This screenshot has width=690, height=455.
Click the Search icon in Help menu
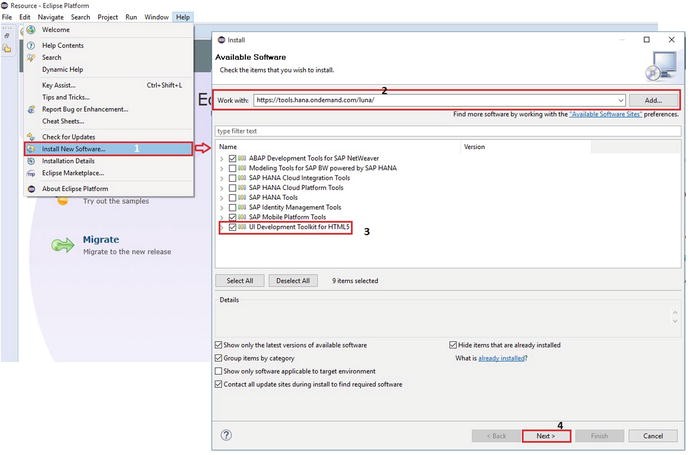(x=31, y=58)
